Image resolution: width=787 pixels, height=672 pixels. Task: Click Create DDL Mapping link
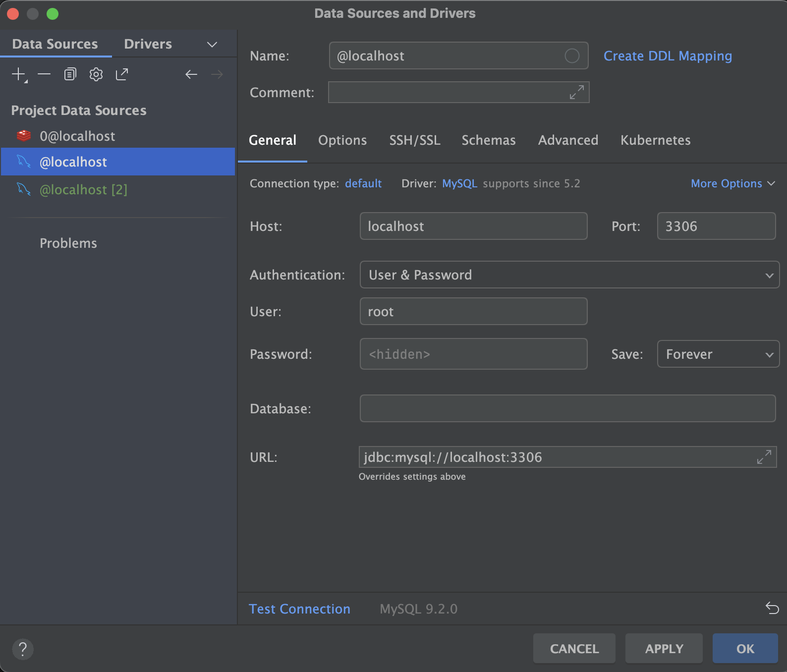(x=668, y=56)
